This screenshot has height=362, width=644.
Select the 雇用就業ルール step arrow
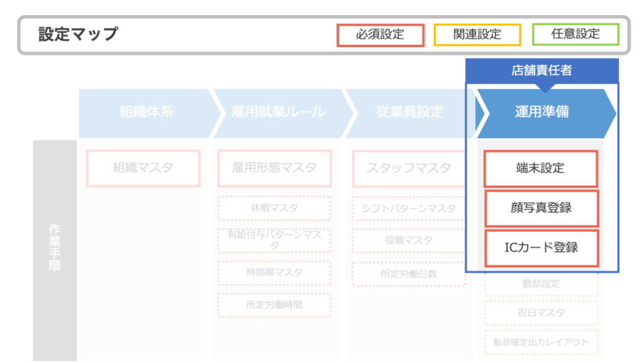[279, 112]
